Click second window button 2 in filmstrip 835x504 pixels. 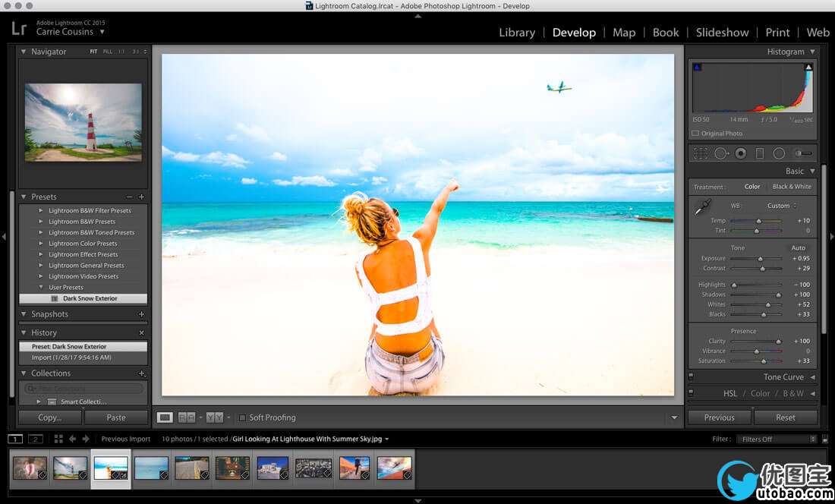point(36,439)
